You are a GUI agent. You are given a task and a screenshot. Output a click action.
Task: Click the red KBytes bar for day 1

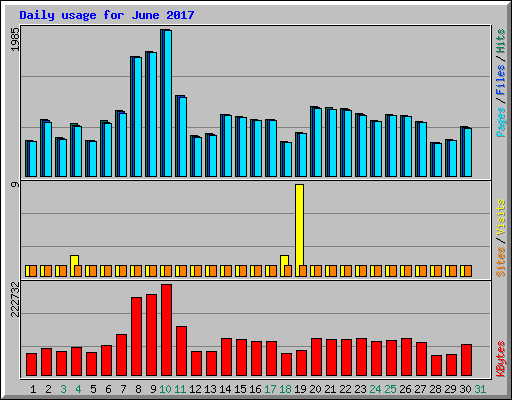(x=31, y=365)
